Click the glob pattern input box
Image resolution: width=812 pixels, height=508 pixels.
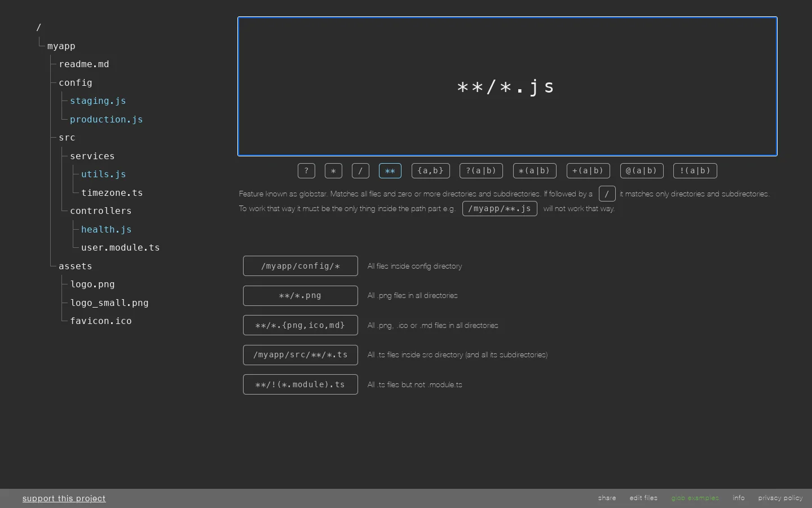click(x=507, y=86)
